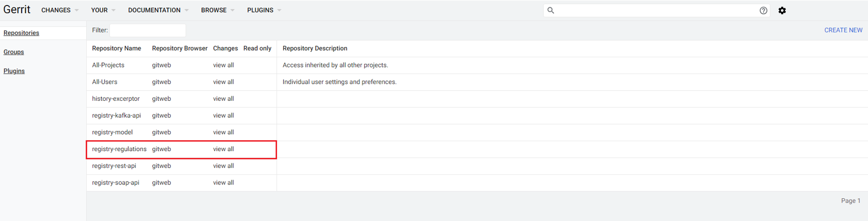
Task: View all changes for registry-model
Action: 223,132
